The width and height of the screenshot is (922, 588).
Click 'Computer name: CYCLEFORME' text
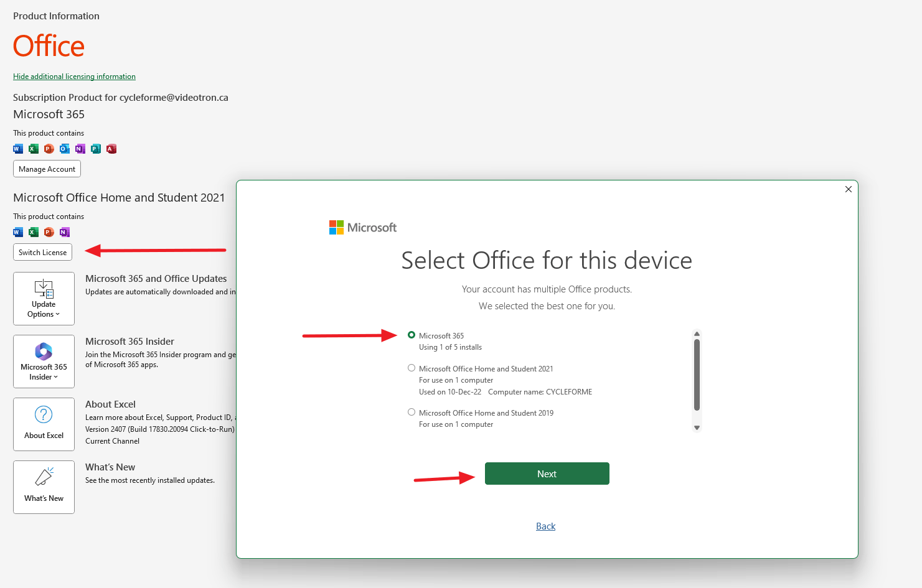point(540,392)
